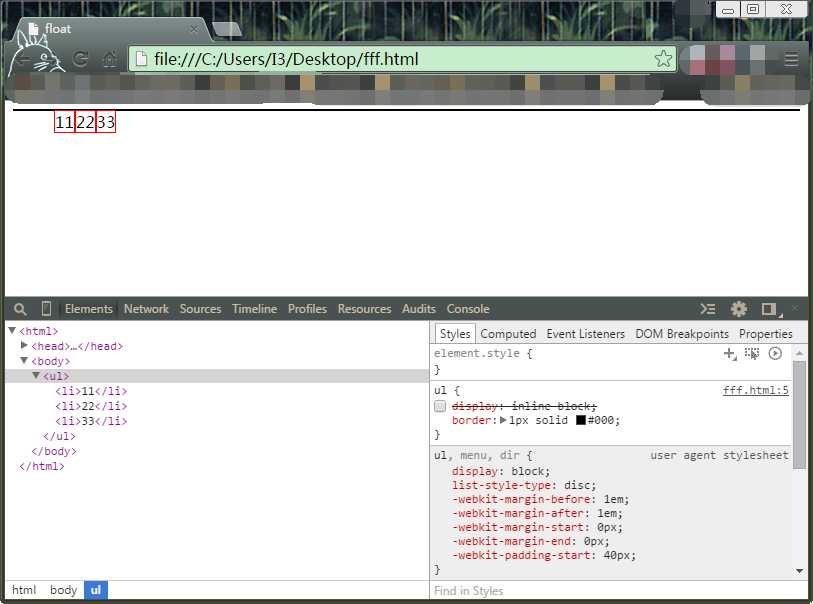Expand the border shorthand property triangle
The width and height of the screenshot is (813, 604).
coord(503,420)
